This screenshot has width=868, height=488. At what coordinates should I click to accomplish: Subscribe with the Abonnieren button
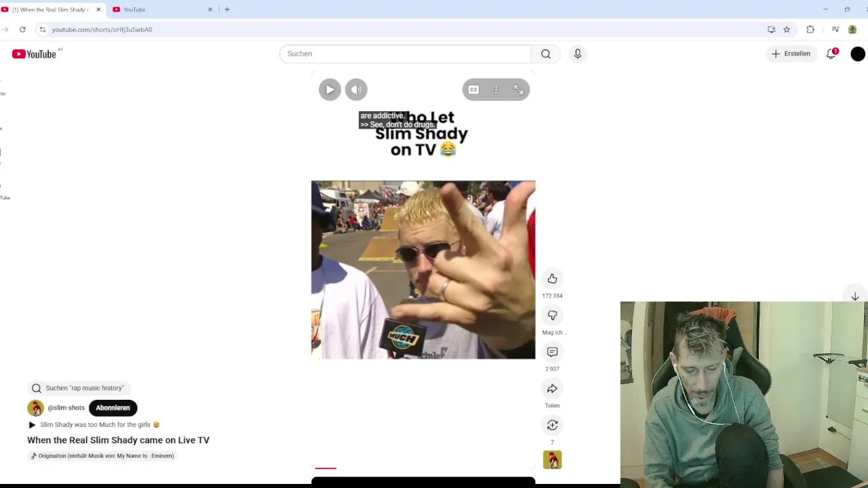click(113, 408)
